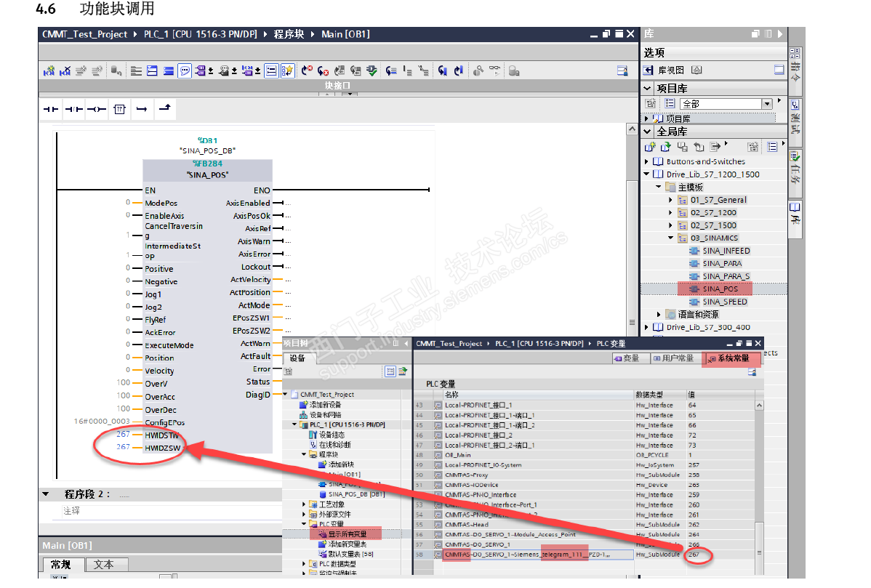Click the close branch arrow icon
This screenshot has width=871, height=588.
tap(164, 108)
